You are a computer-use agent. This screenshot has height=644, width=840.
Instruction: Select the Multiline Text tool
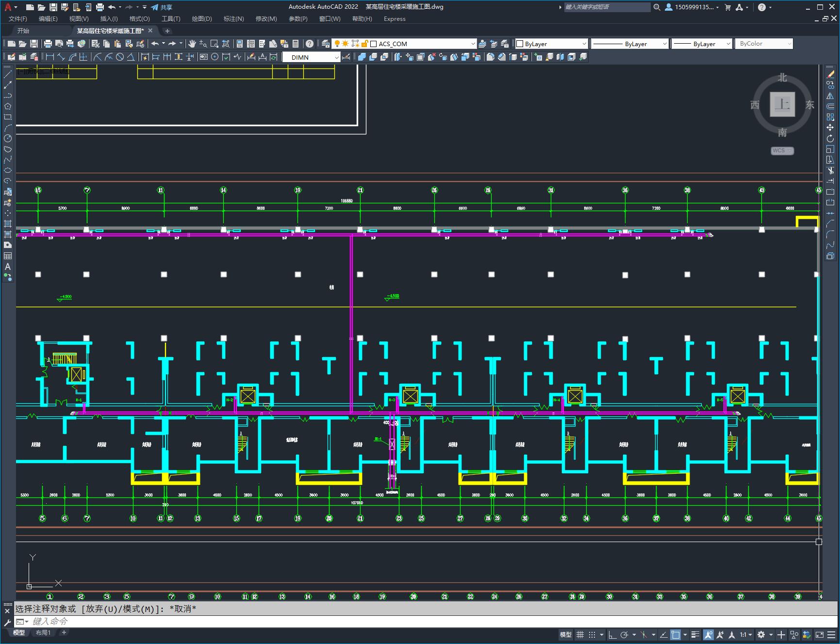pos(8,266)
